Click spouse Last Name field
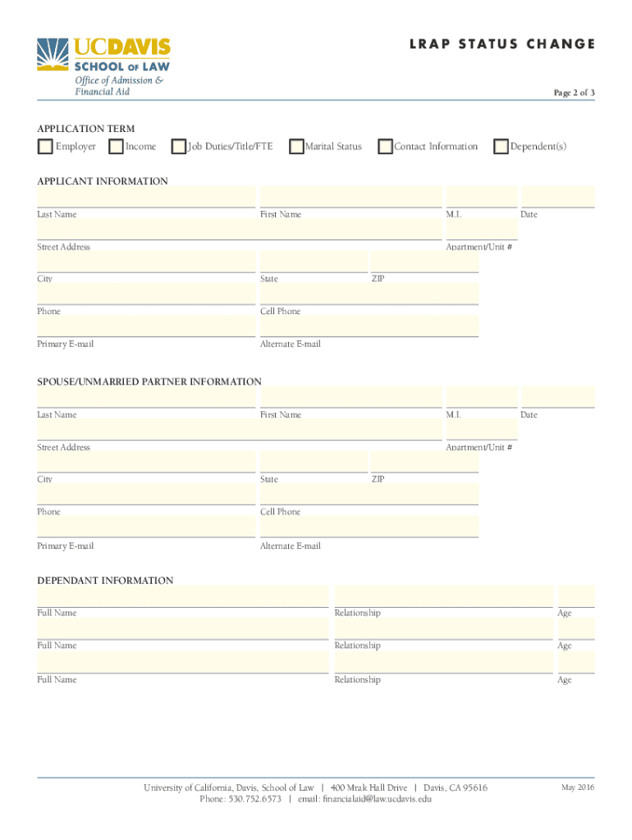632x840 pixels. [145, 397]
